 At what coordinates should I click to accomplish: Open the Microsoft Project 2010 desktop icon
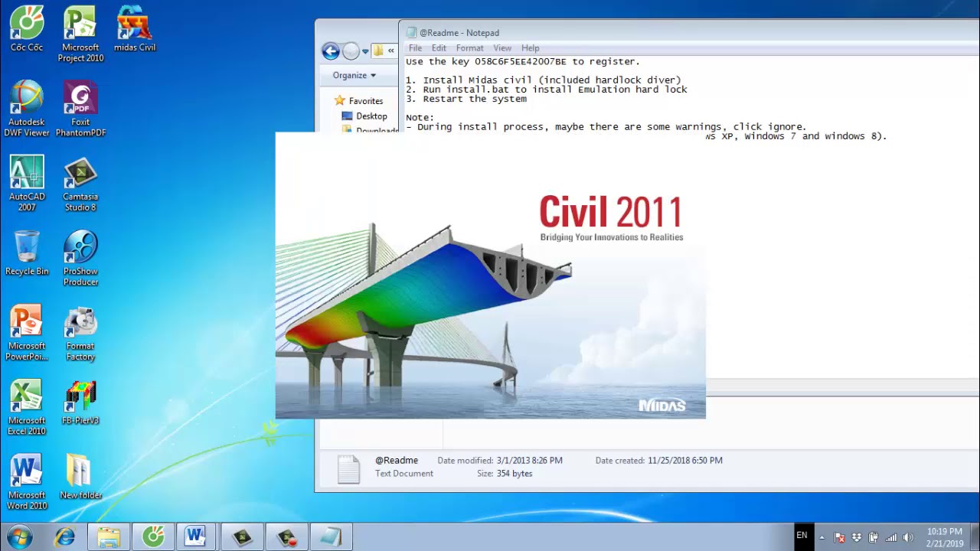pyautogui.click(x=80, y=34)
